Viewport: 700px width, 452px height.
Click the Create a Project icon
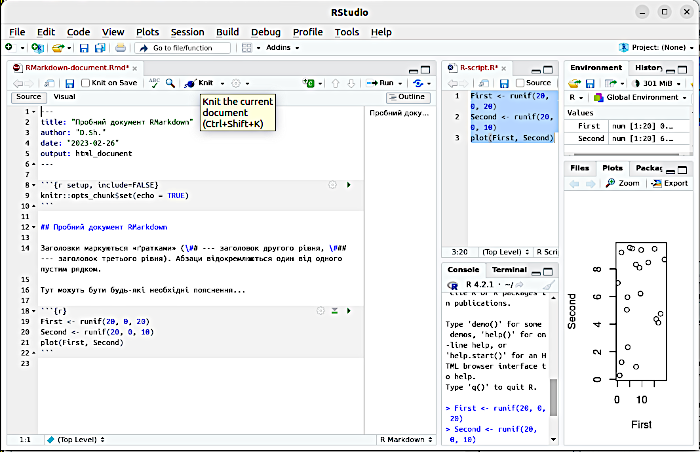coord(38,47)
